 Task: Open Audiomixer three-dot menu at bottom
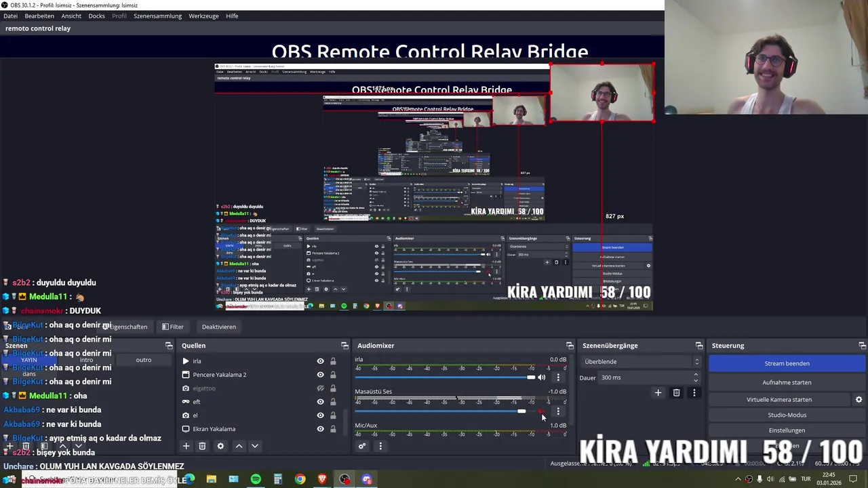click(380, 446)
